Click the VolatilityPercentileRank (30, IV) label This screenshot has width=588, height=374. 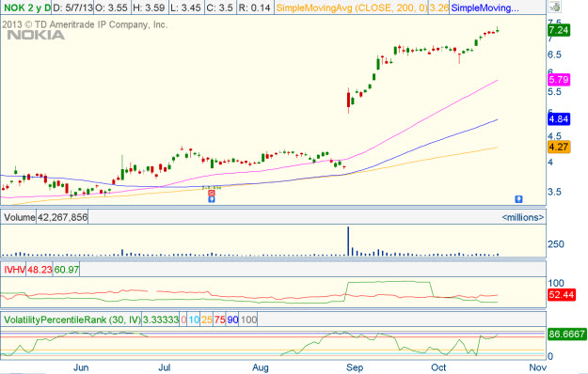point(72,319)
